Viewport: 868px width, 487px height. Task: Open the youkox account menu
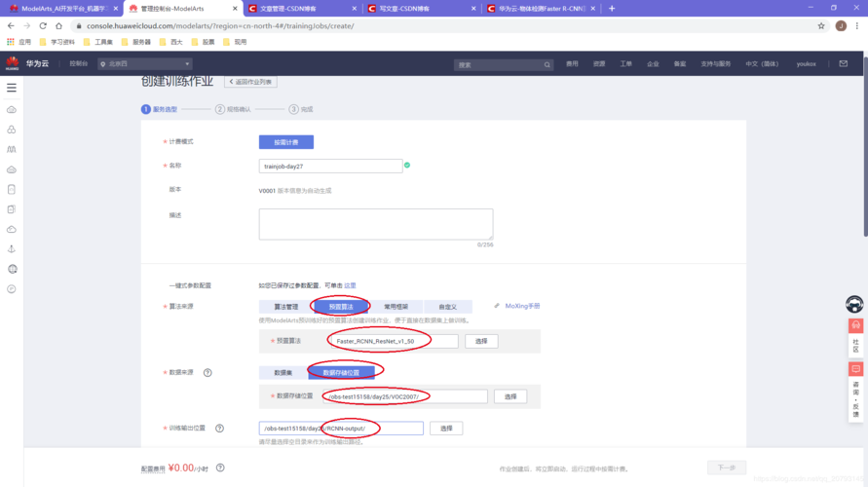click(x=806, y=63)
